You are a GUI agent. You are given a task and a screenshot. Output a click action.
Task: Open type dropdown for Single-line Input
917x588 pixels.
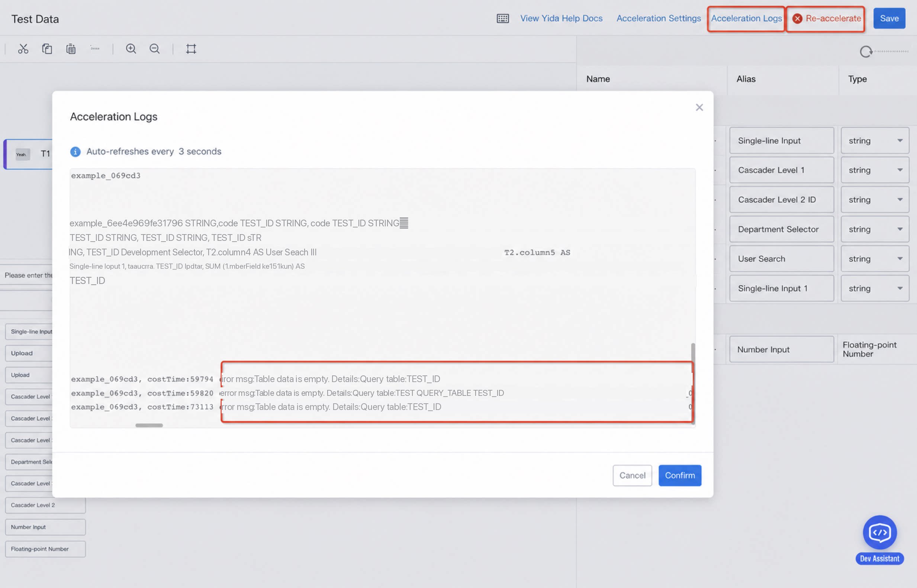tap(875, 140)
